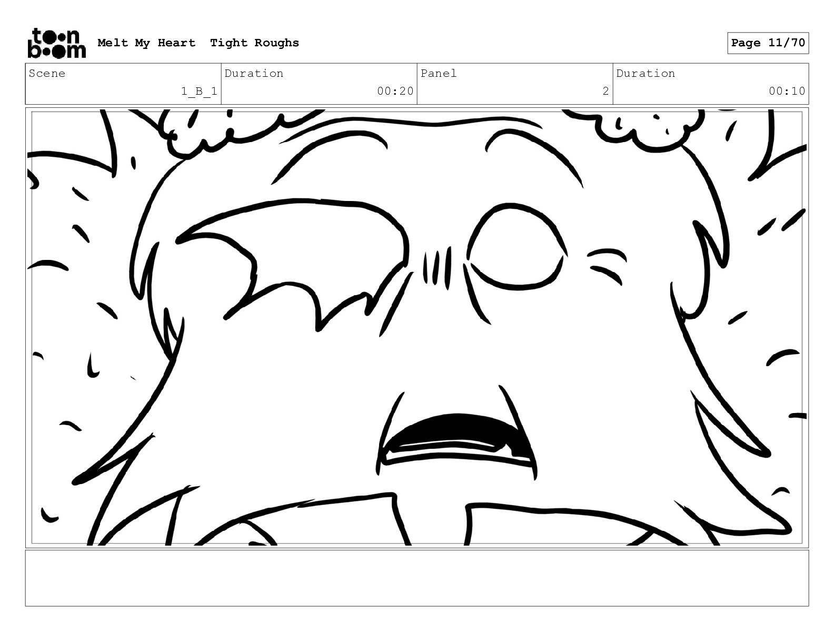The height and width of the screenshot is (644, 834).
Task: Select the 'Melt My Heart Tight Roughs' title
Action: click(198, 43)
